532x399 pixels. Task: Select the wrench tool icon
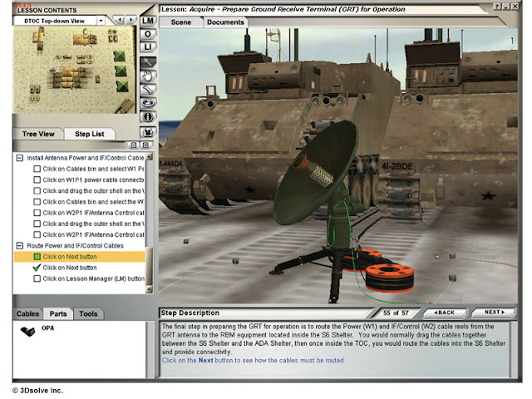pyautogui.click(x=148, y=90)
